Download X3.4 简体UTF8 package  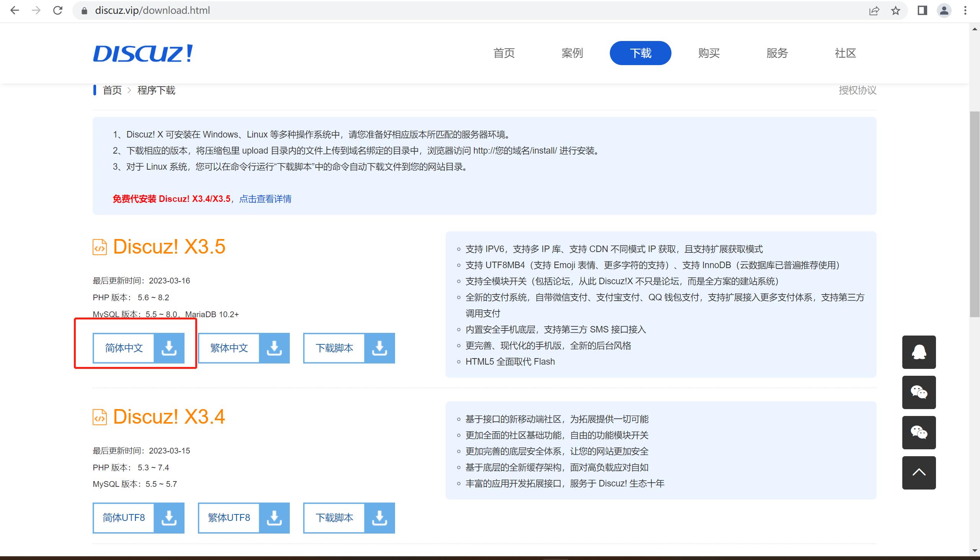tap(138, 518)
